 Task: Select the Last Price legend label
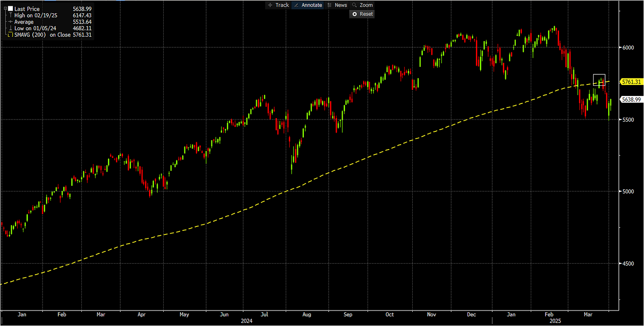pyautogui.click(x=27, y=9)
